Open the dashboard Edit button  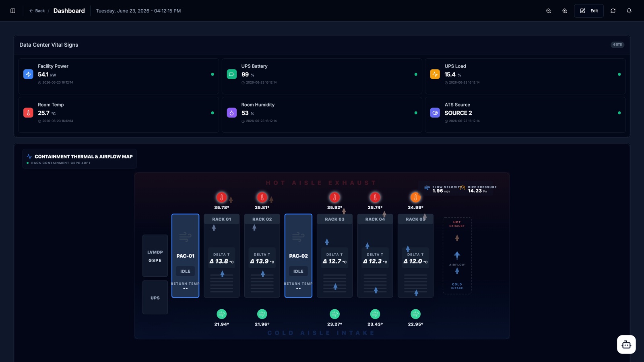[x=589, y=11]
